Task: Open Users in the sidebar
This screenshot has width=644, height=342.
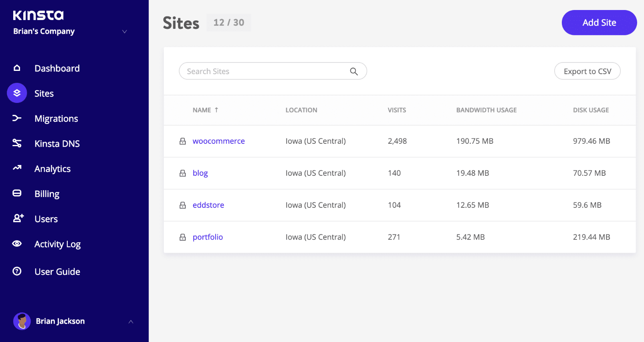Action: click(46, 219)
